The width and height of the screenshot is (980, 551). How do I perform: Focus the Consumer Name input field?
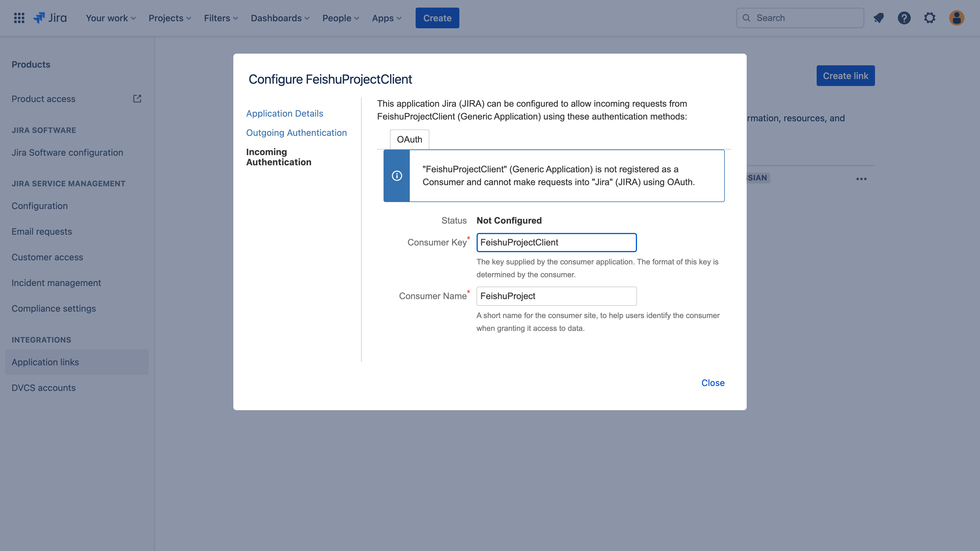click(x=556, y=296)
